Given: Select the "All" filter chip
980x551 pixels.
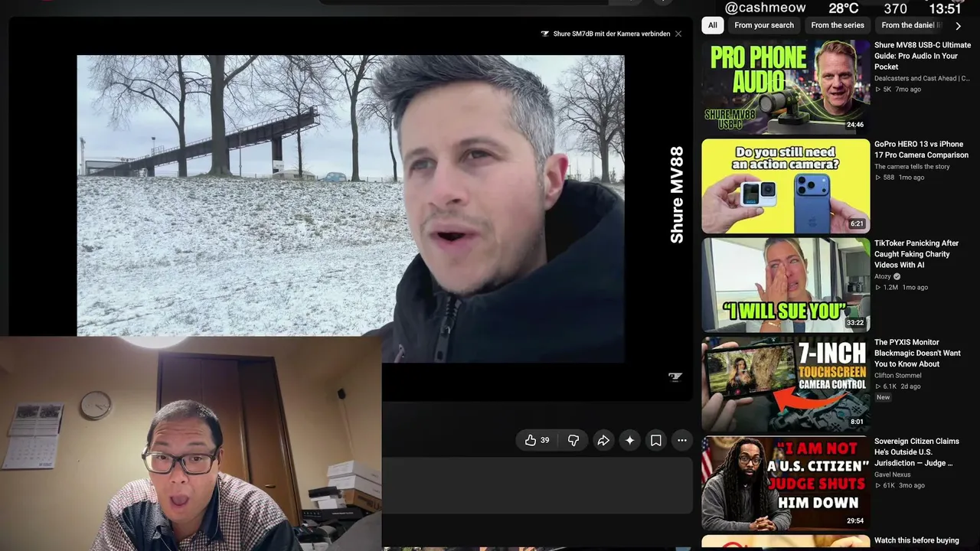Looking at the screenshot, I should [713, 25].
